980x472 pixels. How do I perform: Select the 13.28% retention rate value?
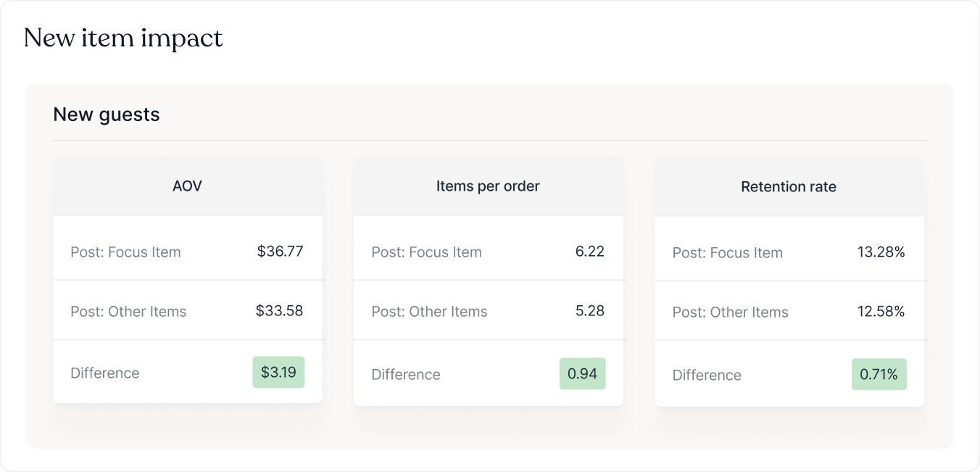(x=881, y=252)
